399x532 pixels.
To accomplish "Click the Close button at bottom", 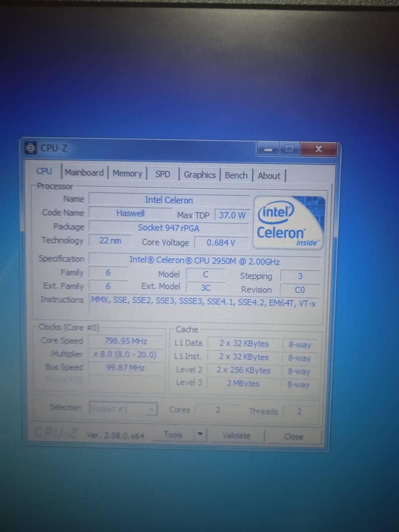I will tap(294, 437).
